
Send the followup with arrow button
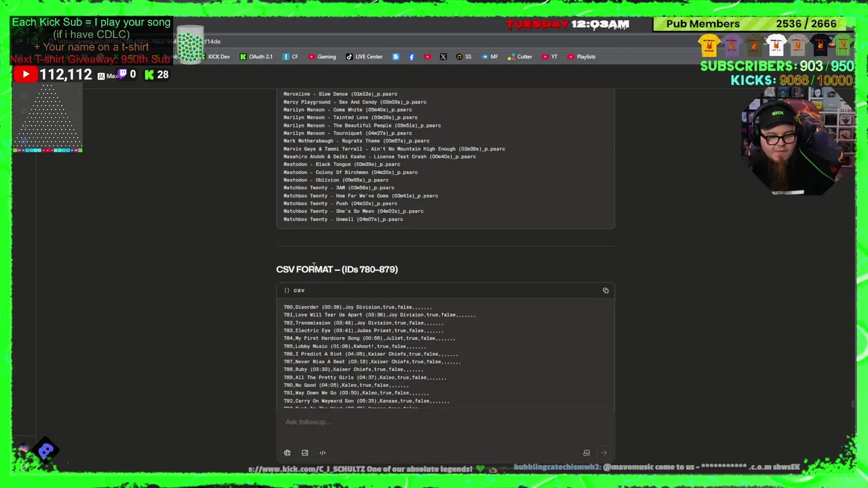point(604,453)
